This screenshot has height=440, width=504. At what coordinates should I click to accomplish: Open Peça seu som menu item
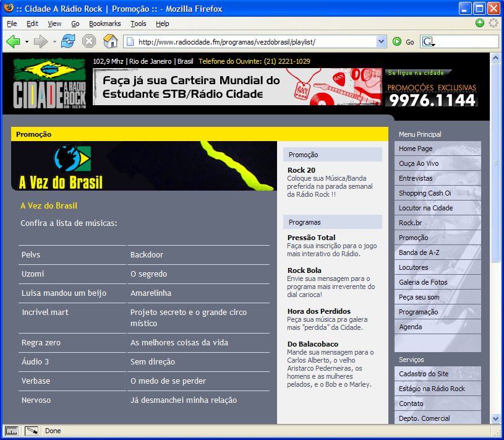(437, 297)
